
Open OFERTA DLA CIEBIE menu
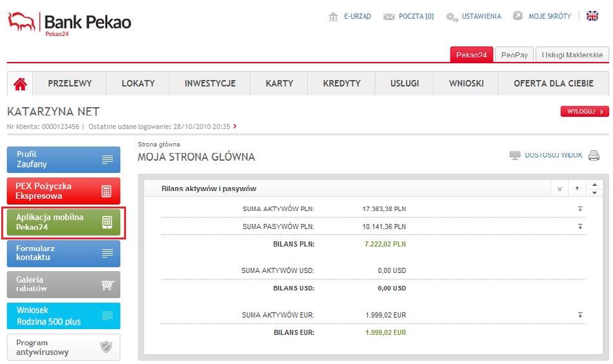point(554,83)
